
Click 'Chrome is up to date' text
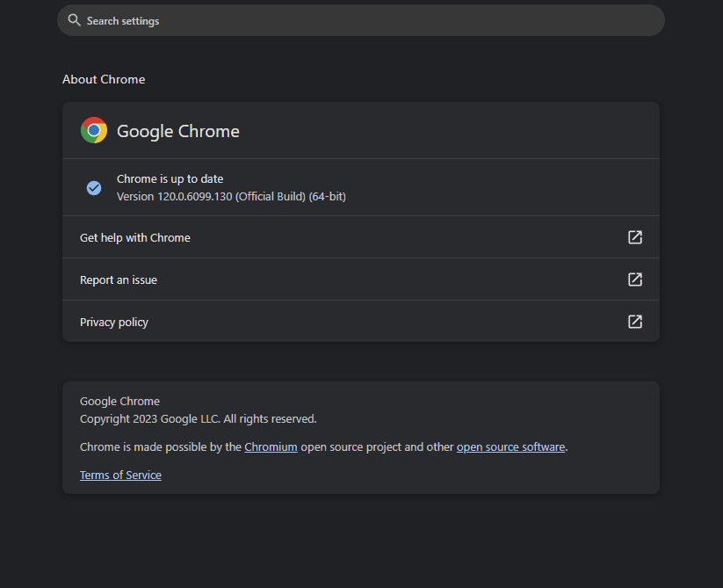170,179
